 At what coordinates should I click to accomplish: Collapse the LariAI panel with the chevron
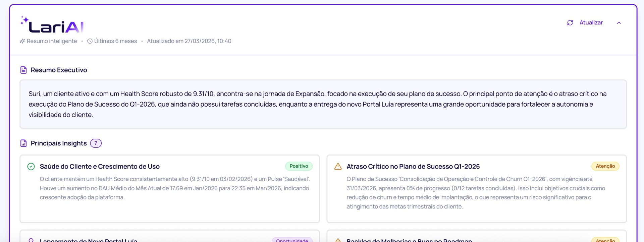619,23
